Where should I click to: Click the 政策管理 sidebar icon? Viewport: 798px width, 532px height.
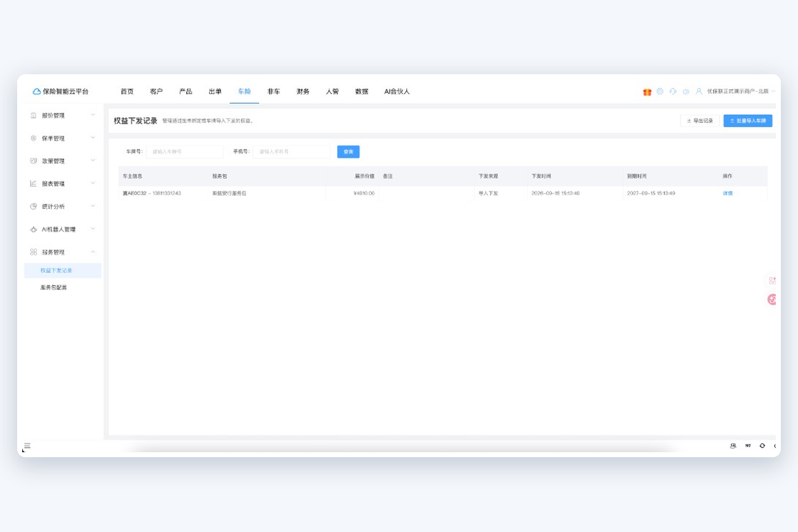coord(33,161)
